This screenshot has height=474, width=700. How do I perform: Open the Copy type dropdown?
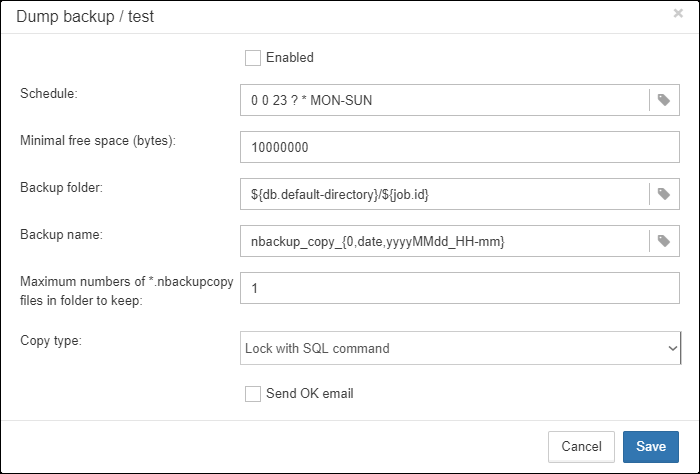pyautogui.click(x=460, y=348)
